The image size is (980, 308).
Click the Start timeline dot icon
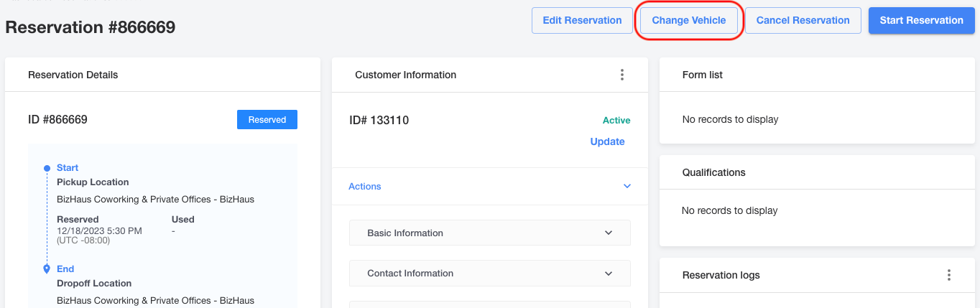click(x=47, y=168)
